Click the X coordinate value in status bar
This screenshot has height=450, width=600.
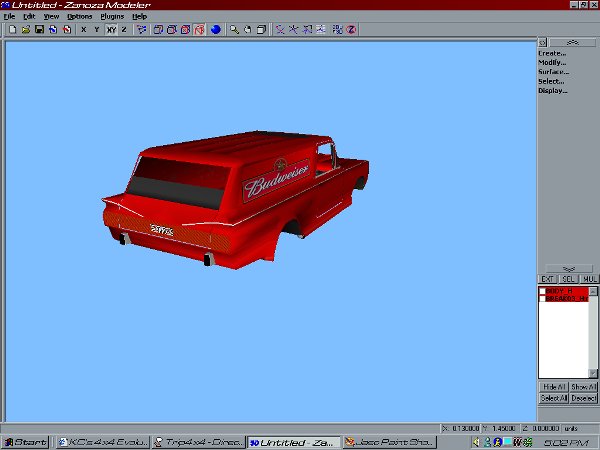466,428
